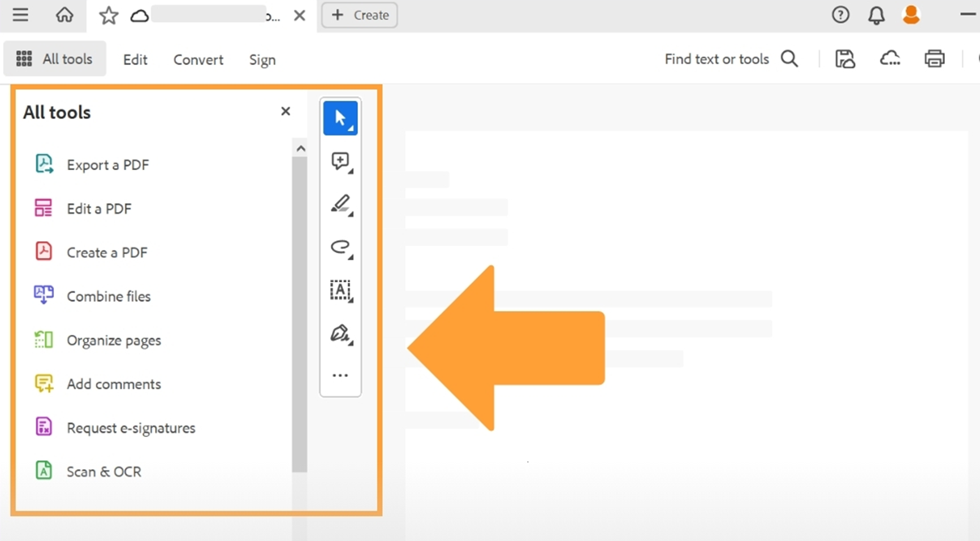Screen dimensions: 980x541
Task: Click the print icon
Action: pyautogui.click(x=934, y=59)
